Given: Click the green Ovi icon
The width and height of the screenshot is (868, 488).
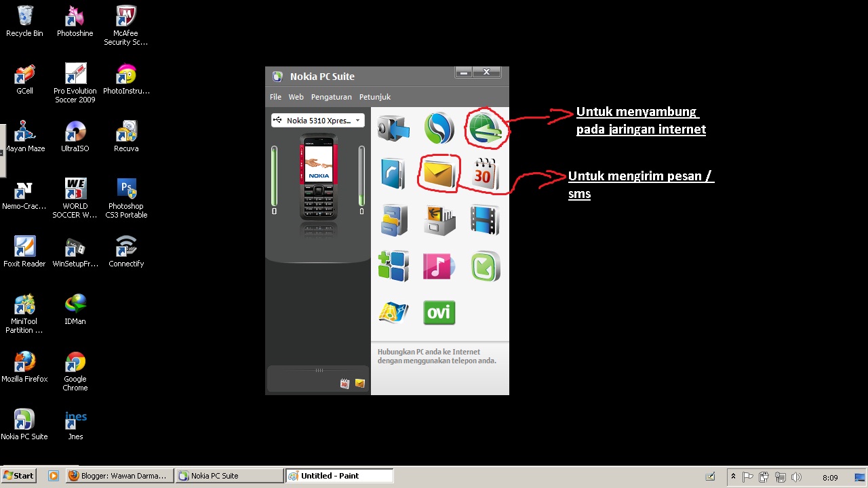Looking at the screenshot, I should click(439, 312).
